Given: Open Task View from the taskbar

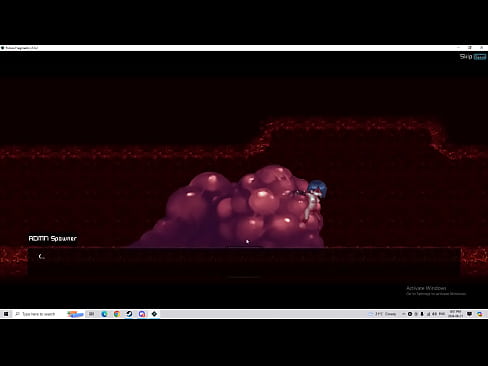Looking at the screenshot, I should (x=91, y=314).
